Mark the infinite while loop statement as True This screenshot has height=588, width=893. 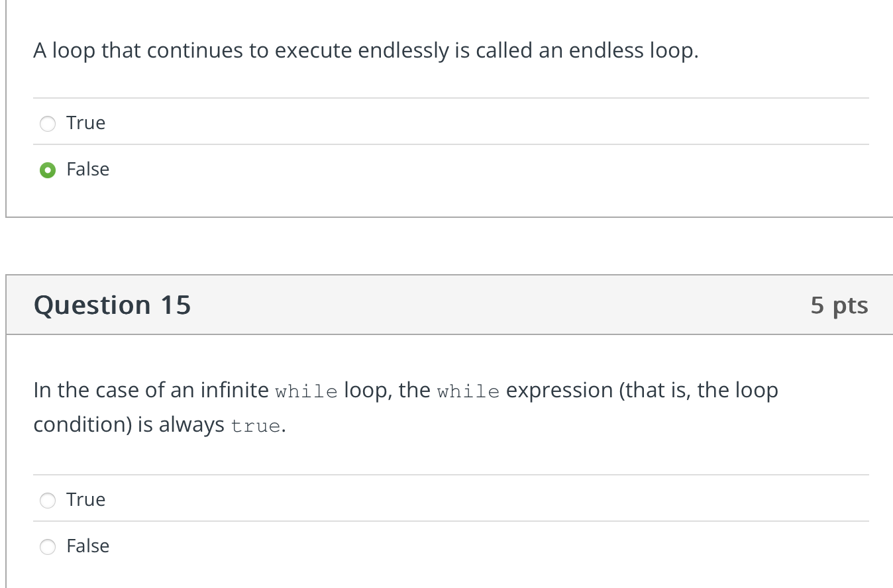click(47, 500)
